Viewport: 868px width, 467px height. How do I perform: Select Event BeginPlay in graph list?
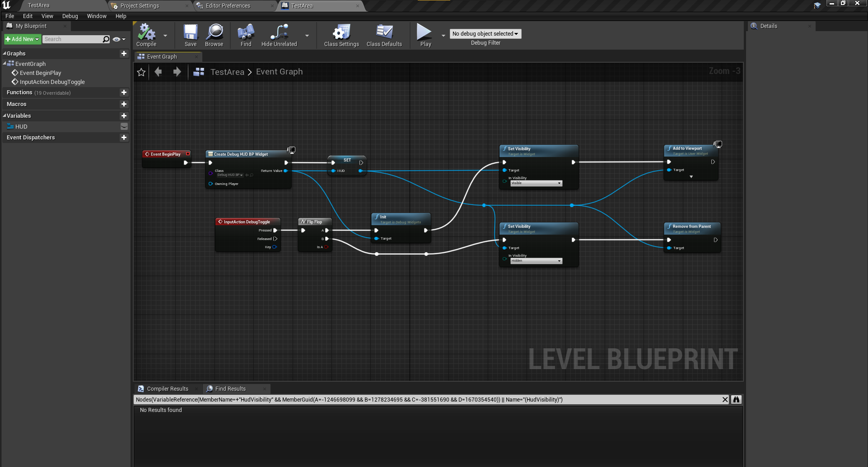pos(40,73)
